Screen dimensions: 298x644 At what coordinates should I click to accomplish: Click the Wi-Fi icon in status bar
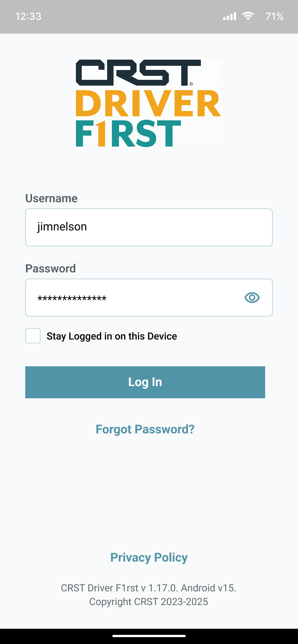(x=247, y=16)
